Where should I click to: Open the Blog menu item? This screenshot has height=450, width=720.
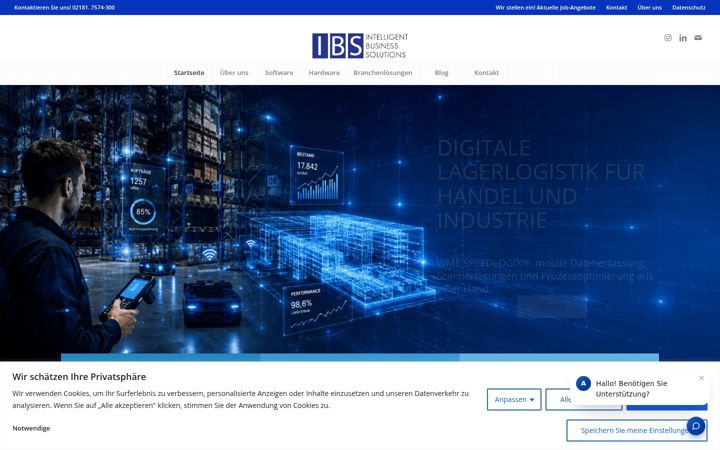point(441,73)
